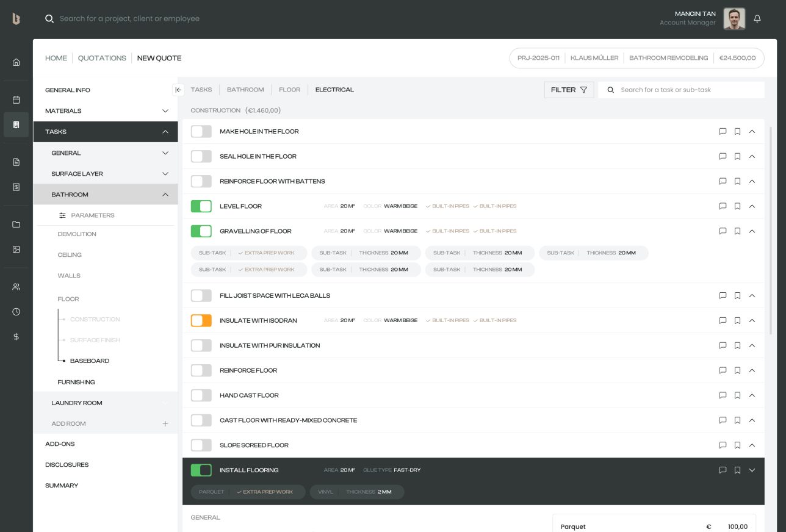
Task: Expand the Surface Layer subsection
Action: 165,174
